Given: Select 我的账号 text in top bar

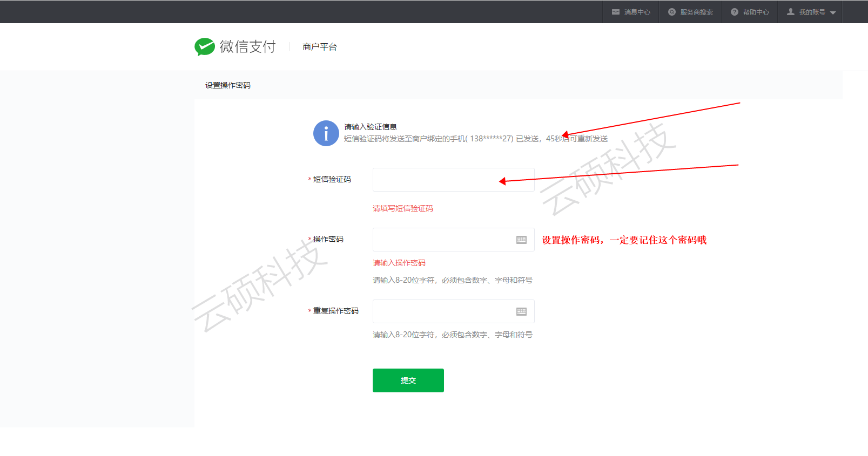Looking at the screenshot, I should 812,12.
